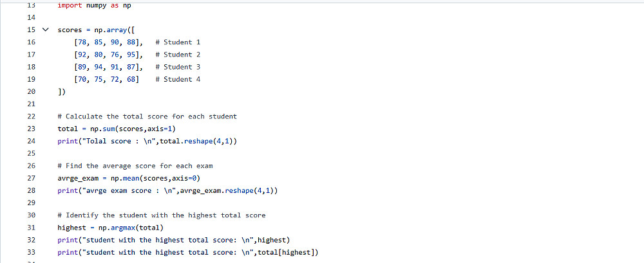The image size is (644, 263).
Task: Click the Student 1 comment
Action: coord(178,42)
